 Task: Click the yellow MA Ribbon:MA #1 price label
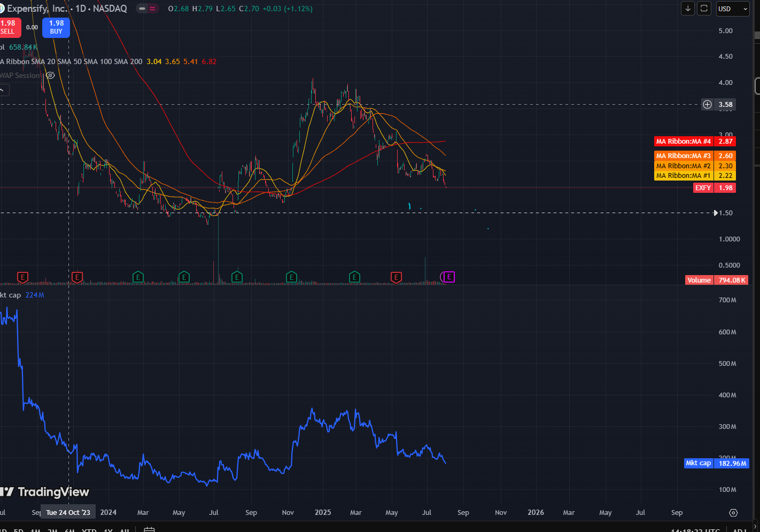pyautogui.click(x=695, y=176)
